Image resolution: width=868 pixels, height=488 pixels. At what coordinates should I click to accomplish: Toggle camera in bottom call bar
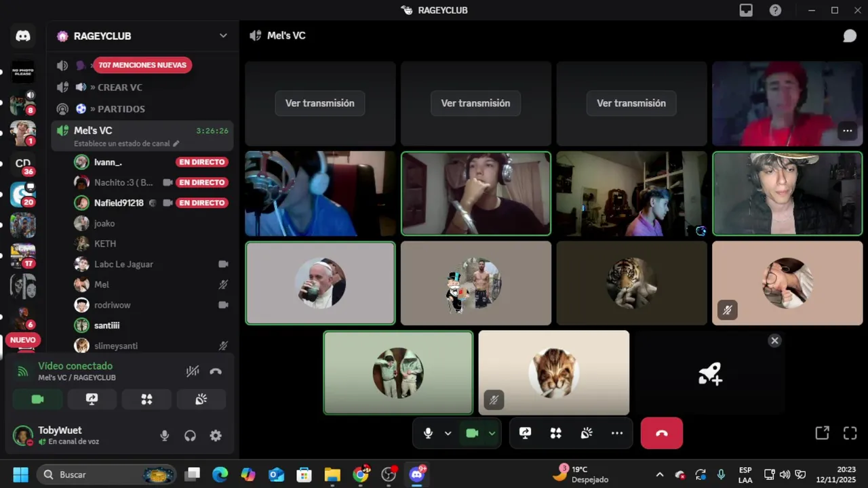click(x=473, y=433)
